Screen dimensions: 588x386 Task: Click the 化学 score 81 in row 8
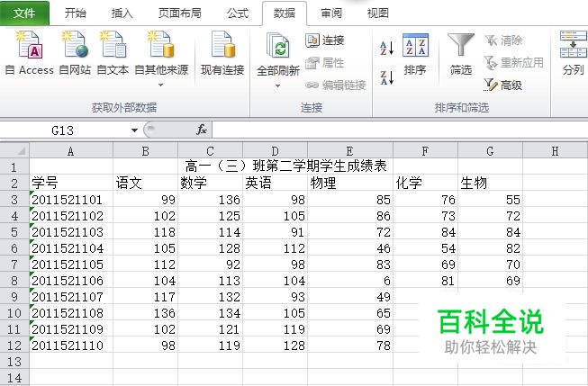coord(425,281)
